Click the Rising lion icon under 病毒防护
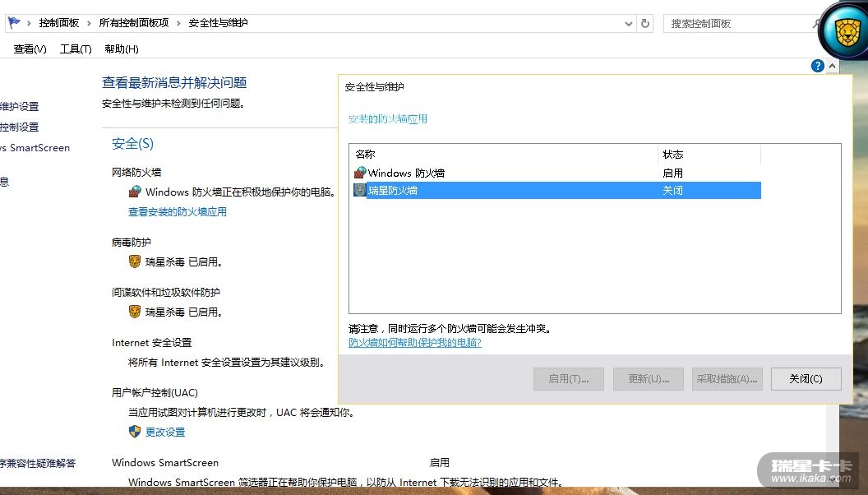Screen dimensions: 868x495 coord(135,261)
